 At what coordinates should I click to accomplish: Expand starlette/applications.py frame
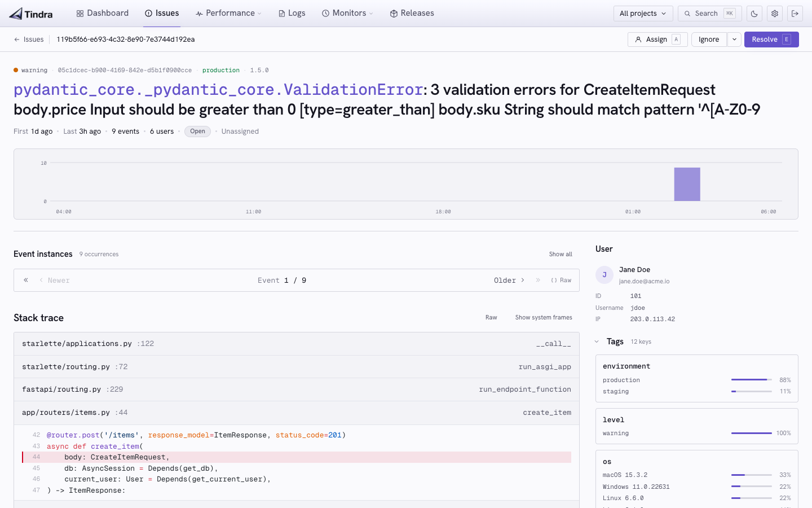[x=297, y=344]
